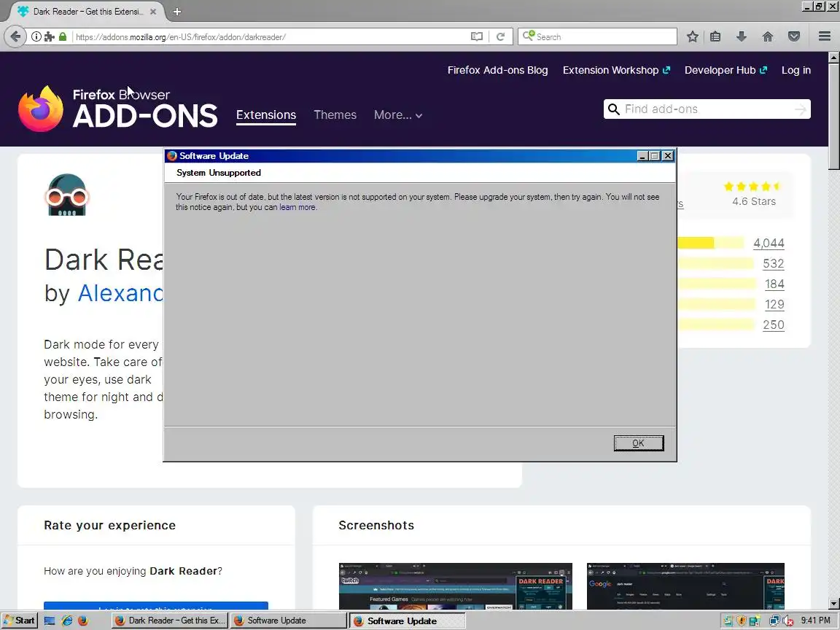Open the Google Dark Reader screenshot thumbnail
Viewport: 840px width, 630px height.
685,586
